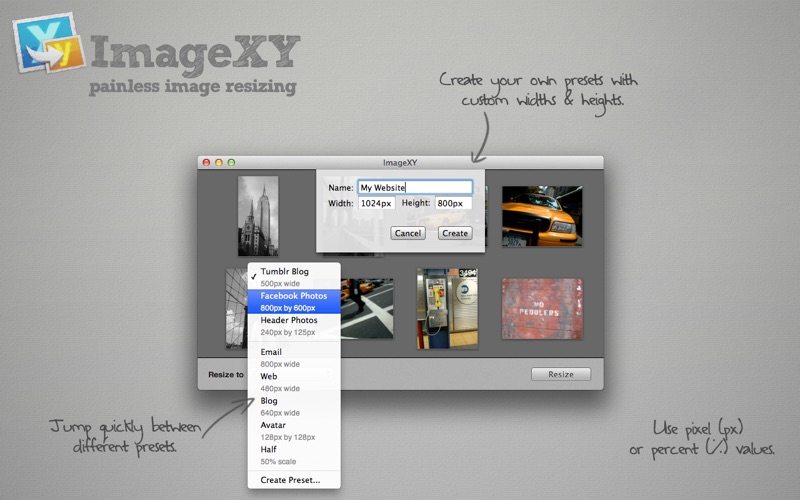Click the red close window button
Screen dimensions: 800x500
point(206,162)
